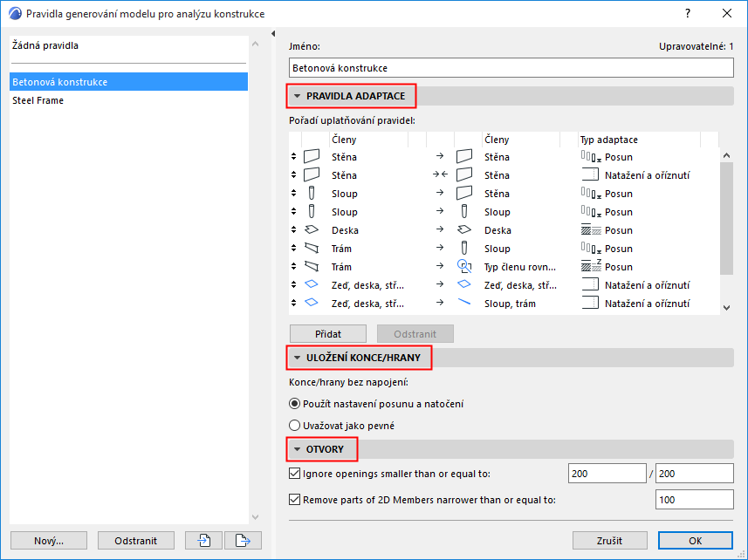Click the panel splitter arrow above Jméno
Screen dimensions: 748x560
click(x=274, y=34)
